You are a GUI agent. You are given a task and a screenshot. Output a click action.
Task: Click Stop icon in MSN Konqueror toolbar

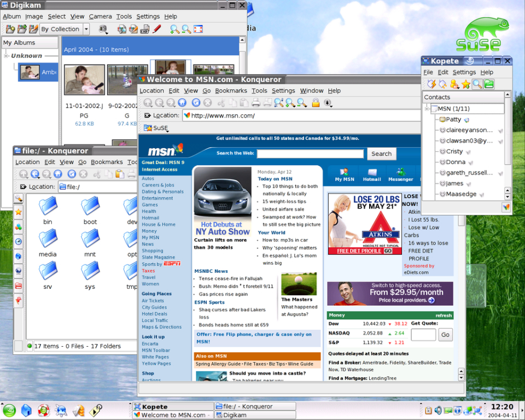coord(208,102)
